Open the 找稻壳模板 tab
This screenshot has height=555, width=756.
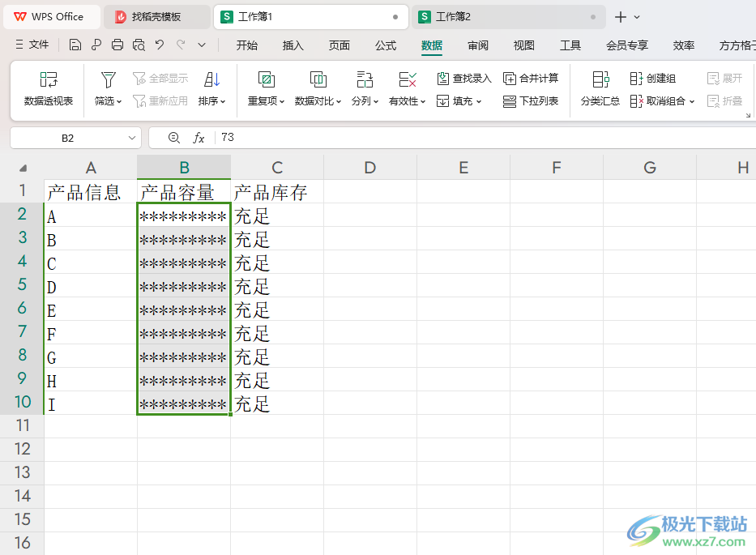coord(156,17)
